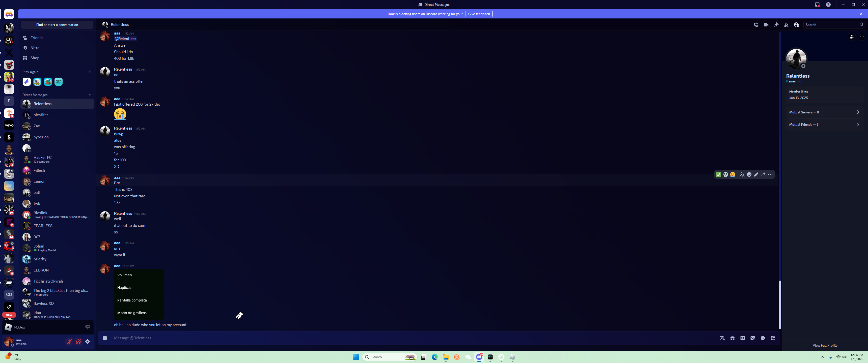Hide the user profile panel
The width and height of the screenshot is (868, 363).
coord(796,25)
